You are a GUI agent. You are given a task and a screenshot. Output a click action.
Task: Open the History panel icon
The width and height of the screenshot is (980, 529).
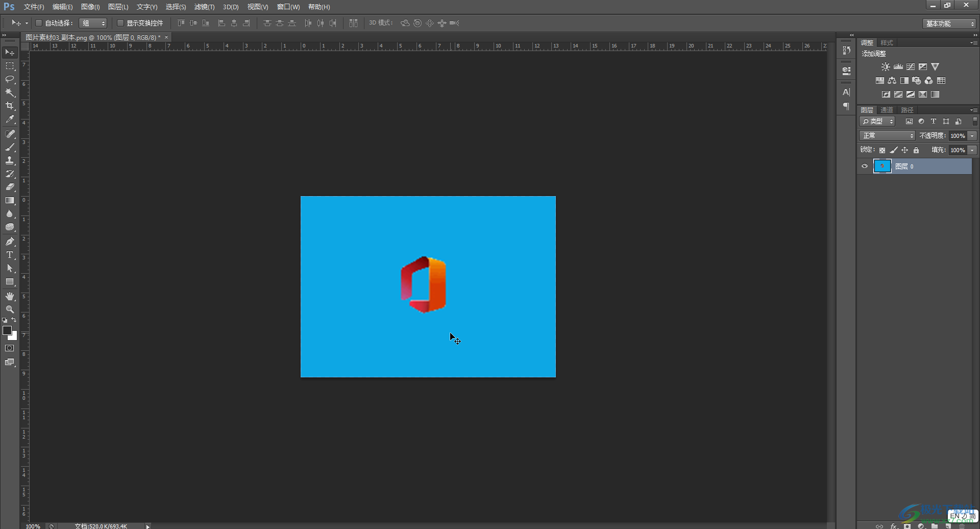tap(846, 50)
